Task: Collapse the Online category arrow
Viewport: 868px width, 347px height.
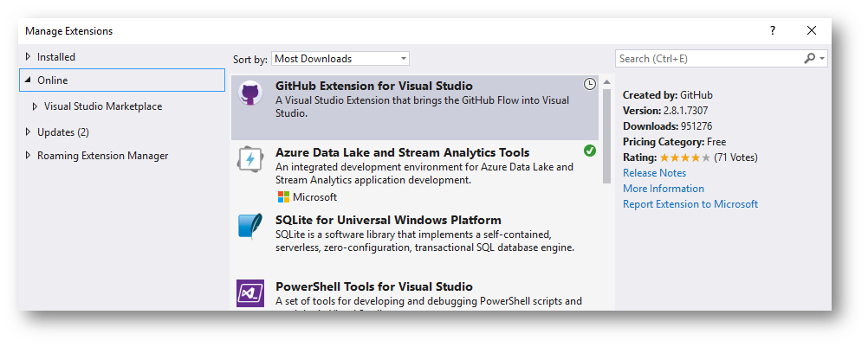Action: 28,80
